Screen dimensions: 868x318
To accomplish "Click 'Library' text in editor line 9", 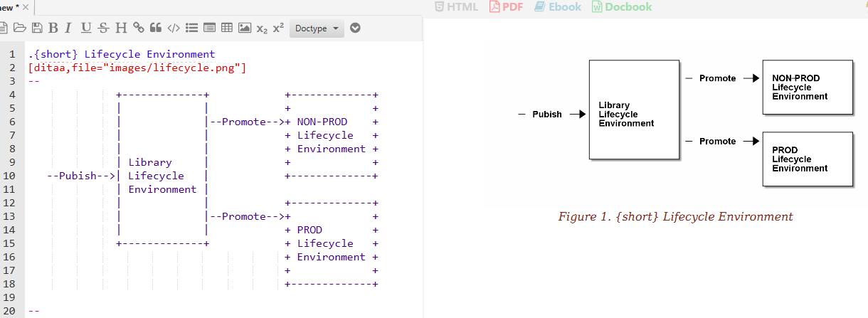I will pyautogui.click(x=150, y=162).
